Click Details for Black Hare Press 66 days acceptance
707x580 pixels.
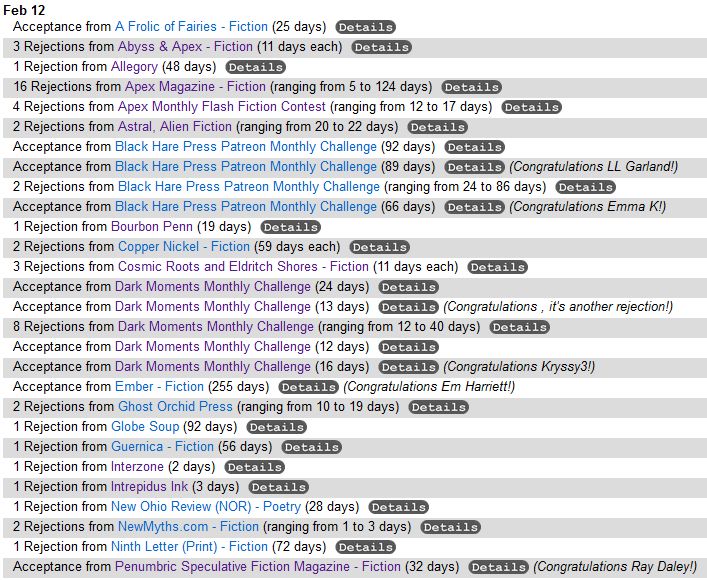coord(474,207)
